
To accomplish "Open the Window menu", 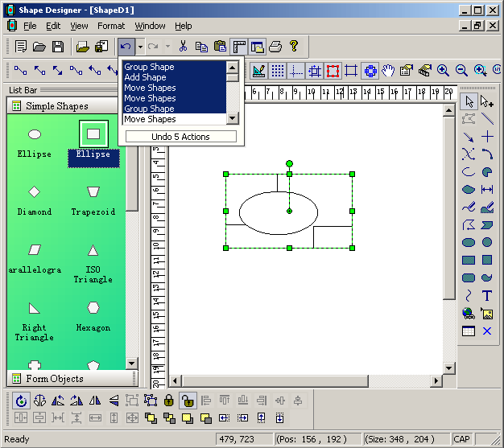I will click(x=150, y=26).
